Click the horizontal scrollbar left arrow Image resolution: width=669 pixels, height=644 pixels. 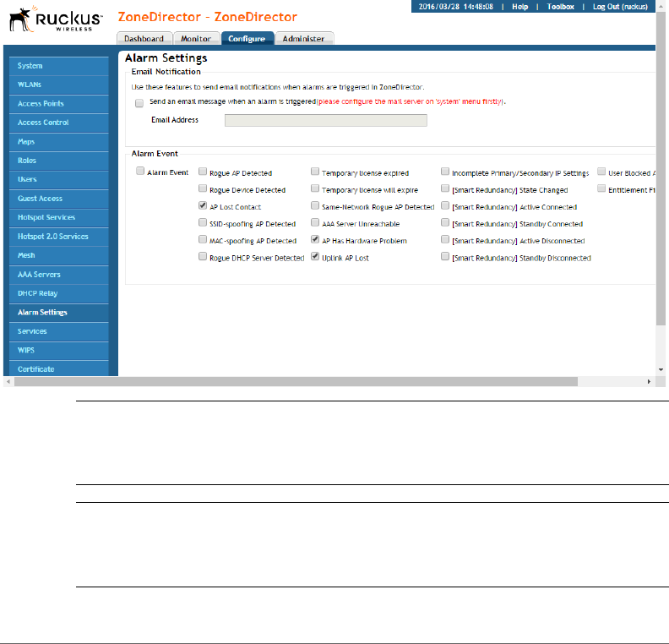click(x=8, y=381)
